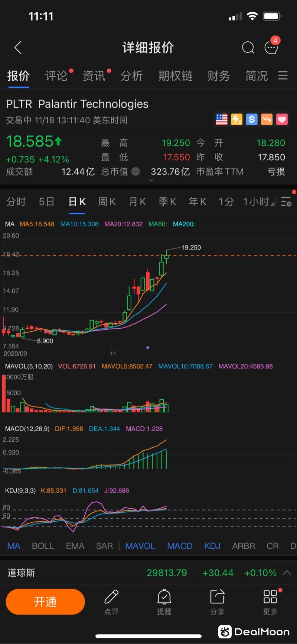Select the 日K chart period
Viewport: 297px width, 644px height.
pyautogui.click(x=77, y=202)
